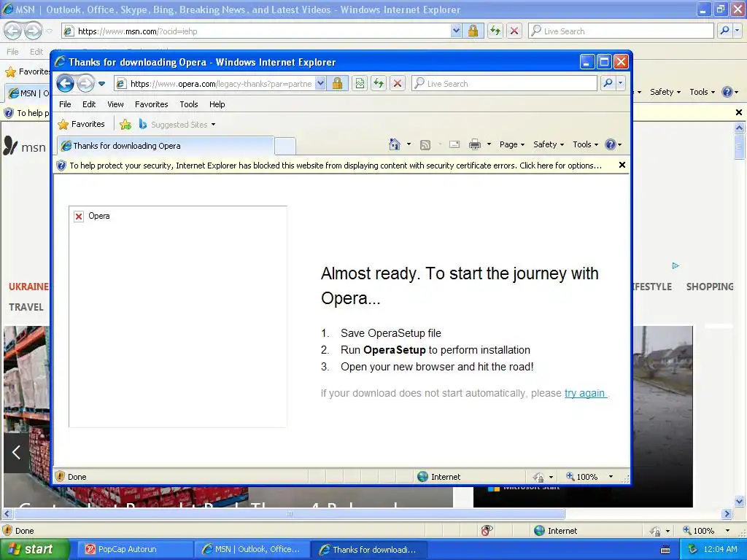Open Page menu in Opera window toolbar
The width and height of the screenshot is (747, 560).
[511, 144]
